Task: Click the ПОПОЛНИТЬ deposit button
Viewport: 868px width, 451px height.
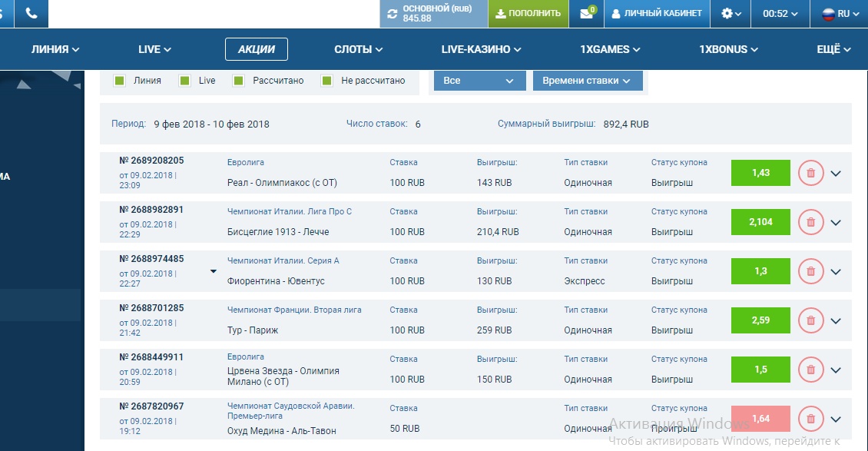Action: [528, 14]
